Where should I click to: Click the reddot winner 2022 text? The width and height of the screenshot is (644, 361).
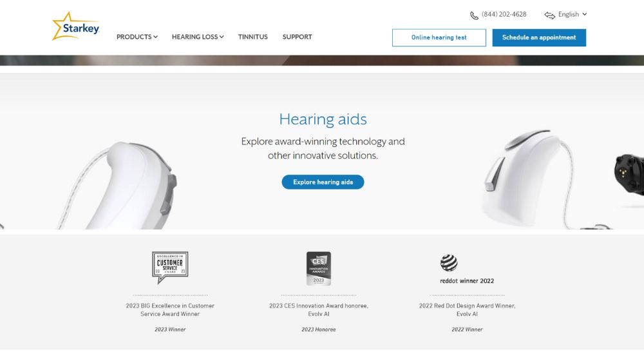[x=467, y=281]
